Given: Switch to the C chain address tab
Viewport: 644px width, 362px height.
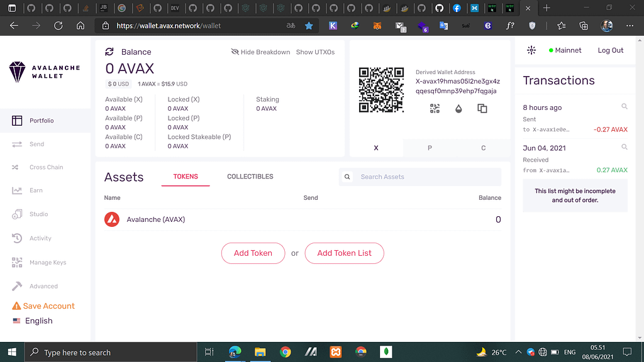Looking at the screenshot, I should click(484, 148).
